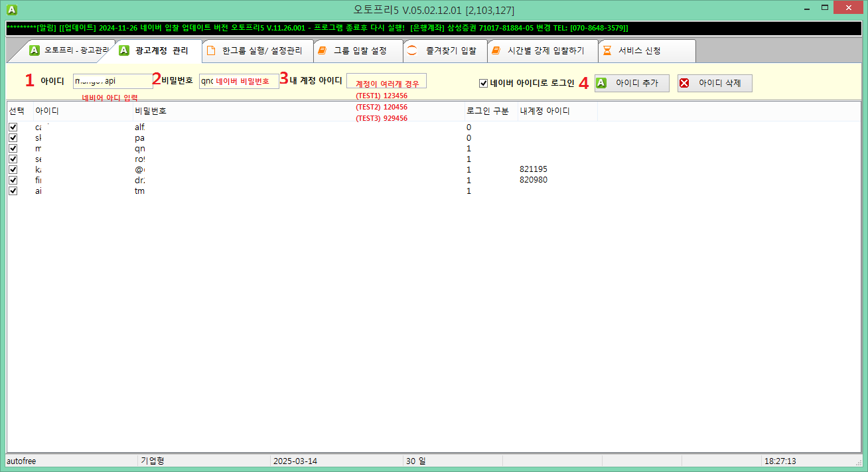The height and width of the screenshot is (472, 868).
Task: Click the book icon on 그룹 입찰 설정 tab
Action: click(x=323, y=50)
